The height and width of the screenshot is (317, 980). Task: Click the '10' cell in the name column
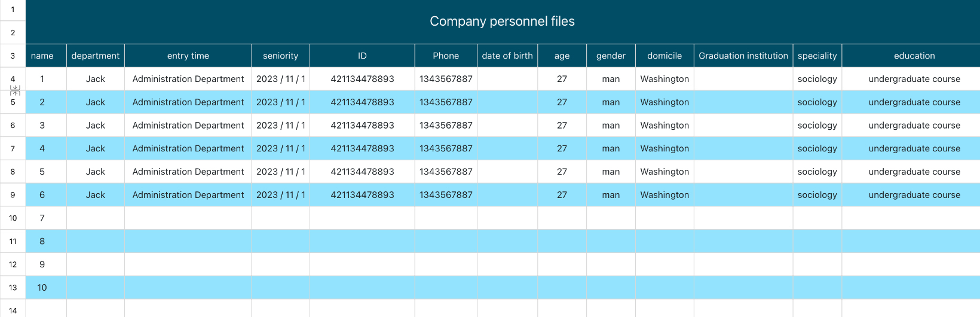click(46, 288)
